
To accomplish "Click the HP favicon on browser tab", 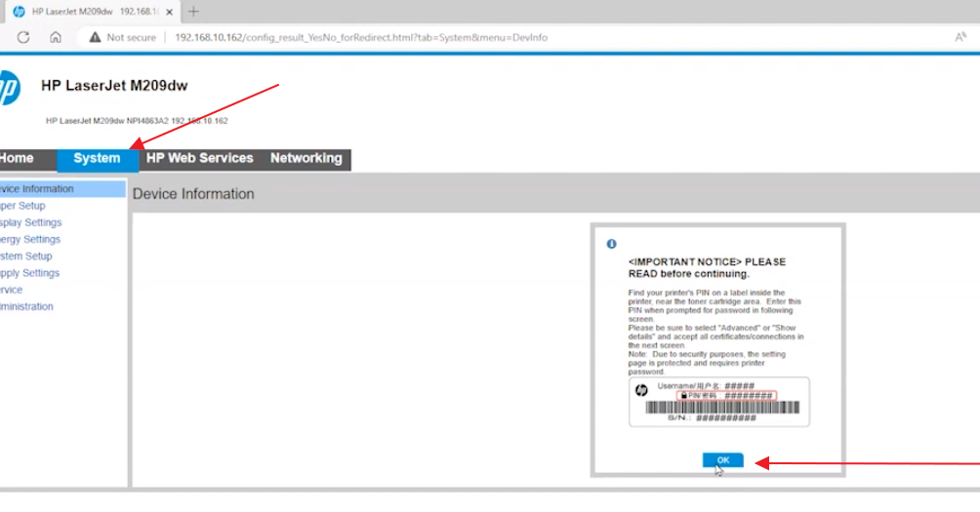I will 19,12.
